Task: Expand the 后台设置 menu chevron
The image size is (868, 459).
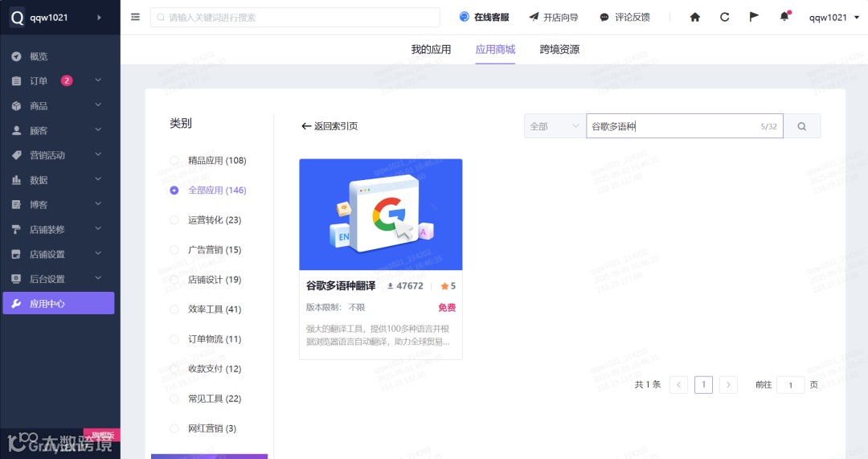Action: [x=98, y=278]
